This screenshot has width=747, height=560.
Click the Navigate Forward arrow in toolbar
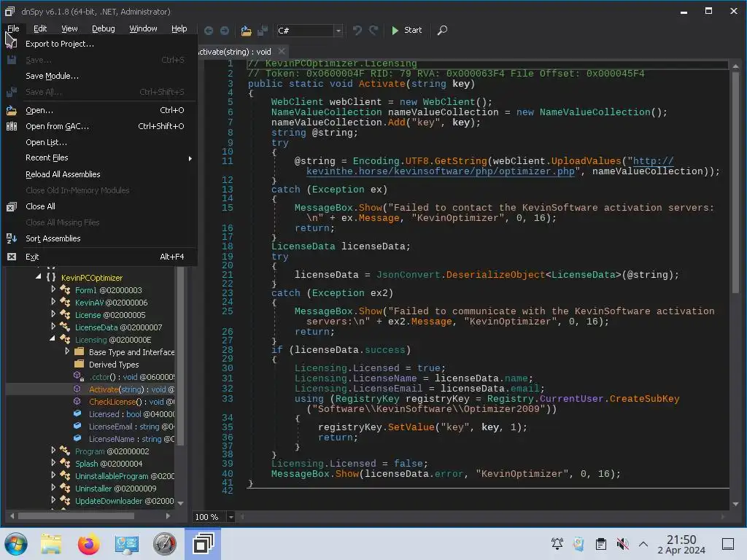click(x=225, y=31)
